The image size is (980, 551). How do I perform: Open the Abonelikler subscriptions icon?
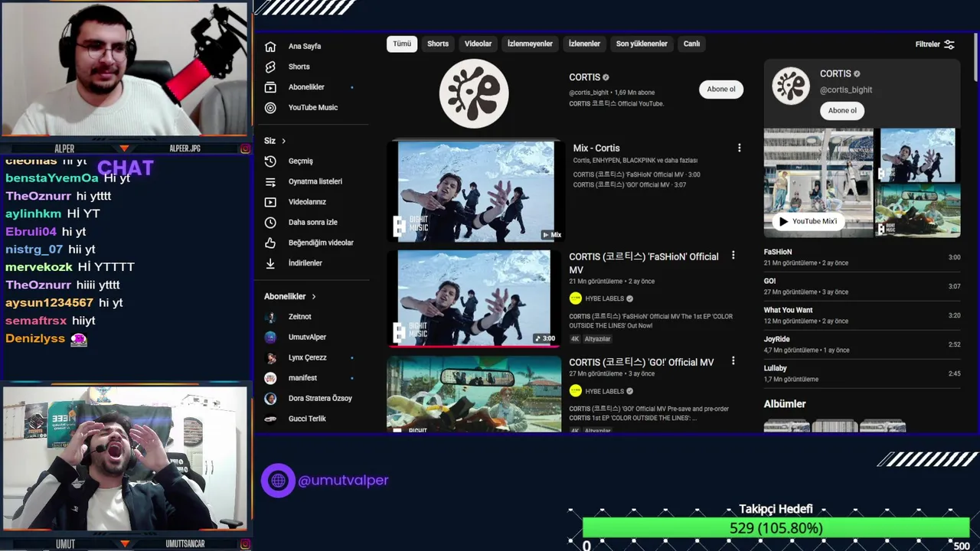[270, 87]
